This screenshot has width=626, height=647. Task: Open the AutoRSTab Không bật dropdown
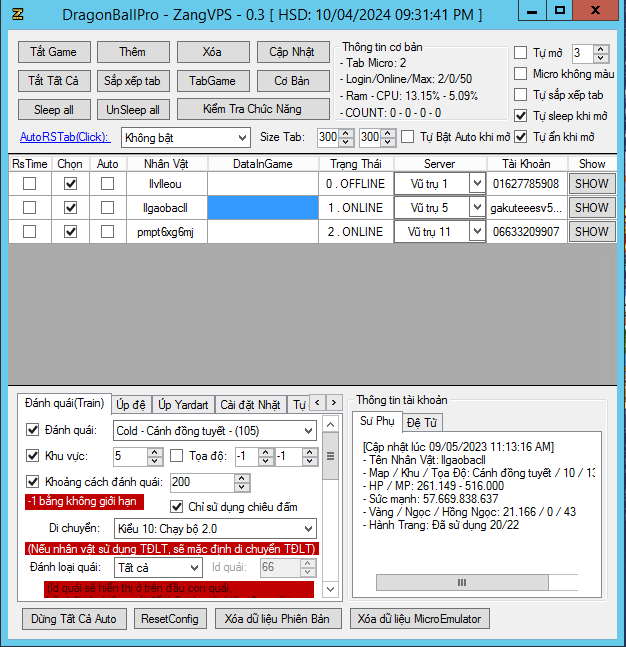[x=185, y=137]
